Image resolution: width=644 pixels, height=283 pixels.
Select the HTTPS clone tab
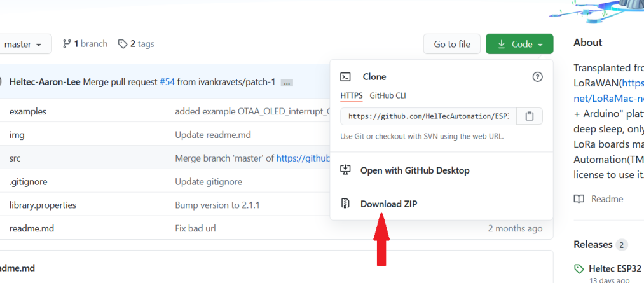352,95
